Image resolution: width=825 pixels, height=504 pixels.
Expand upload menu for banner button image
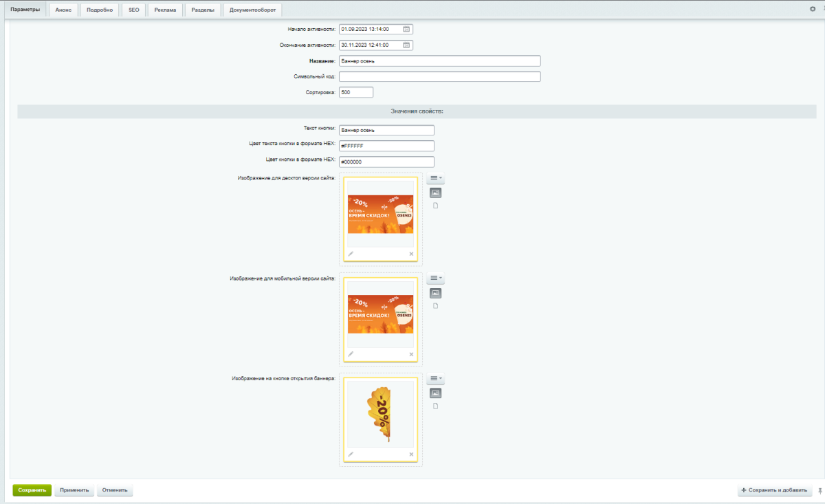435,379
